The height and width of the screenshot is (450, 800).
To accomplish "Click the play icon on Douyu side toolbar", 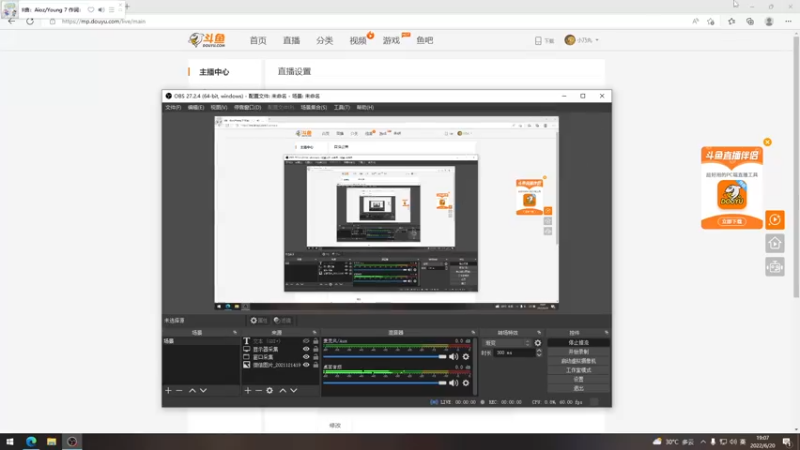I will [774, 220].
